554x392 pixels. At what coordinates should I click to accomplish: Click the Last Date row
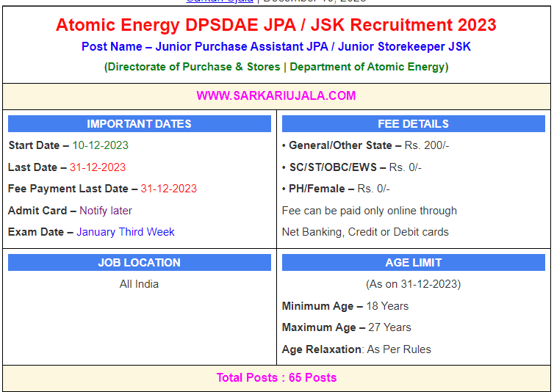[x=67, y=167]
